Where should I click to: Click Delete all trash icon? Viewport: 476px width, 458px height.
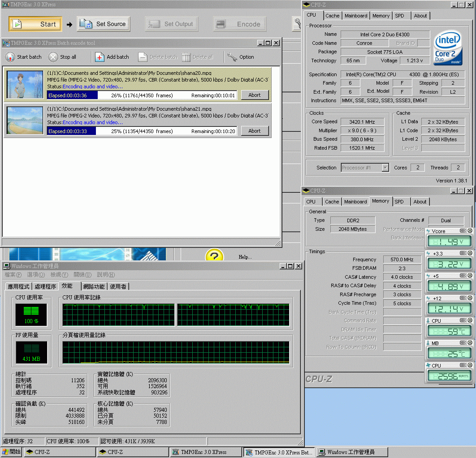[186, 57]
